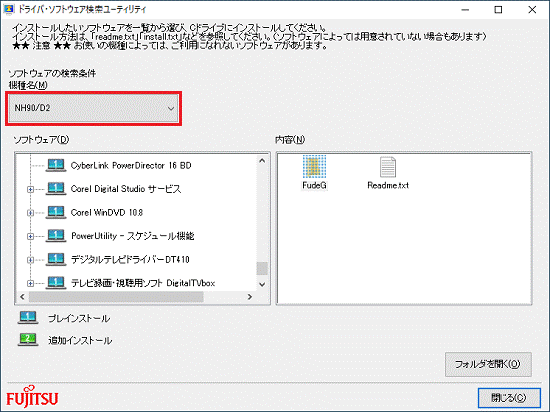The height and width of the screenshot is (412, 550).
Task: Select the FudeG folder icon
Action: pyautogui.click(x=314, y=167)
